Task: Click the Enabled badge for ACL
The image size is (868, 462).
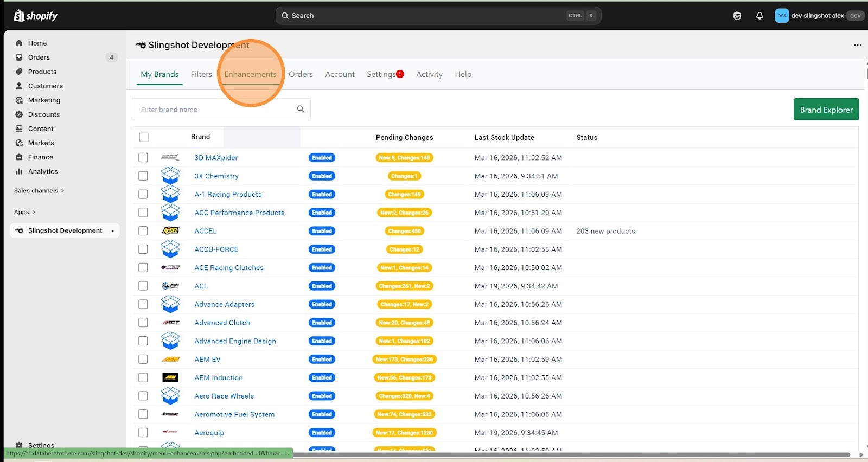Action: (322, 286)
